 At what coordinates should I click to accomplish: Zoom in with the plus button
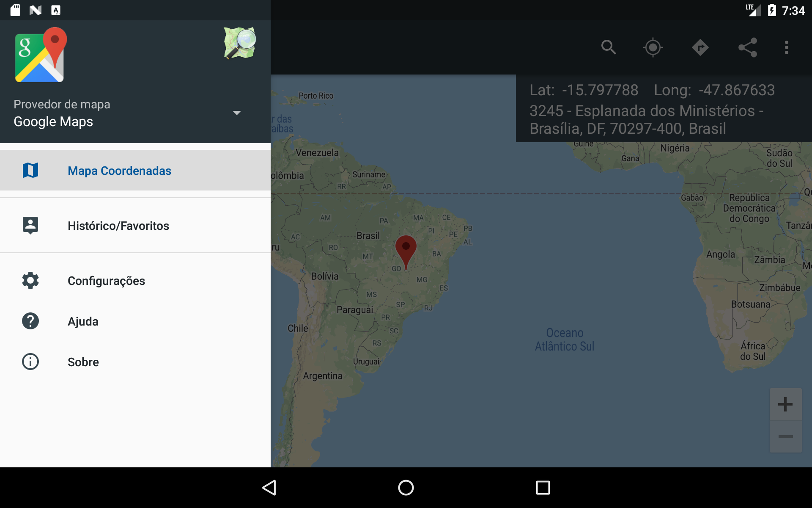coord(785,404)
